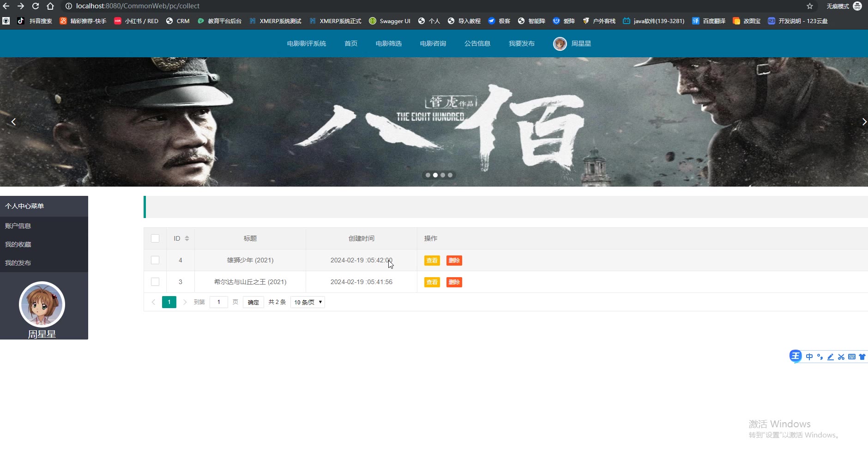
Task: Bookmark this page with the star icon
Action: pos(809,6)
